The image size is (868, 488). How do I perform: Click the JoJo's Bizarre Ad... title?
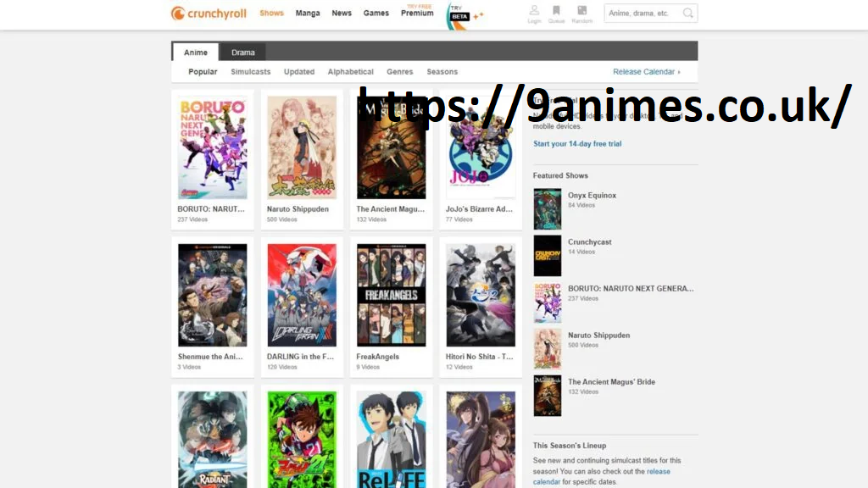click(x=480, y=209)
